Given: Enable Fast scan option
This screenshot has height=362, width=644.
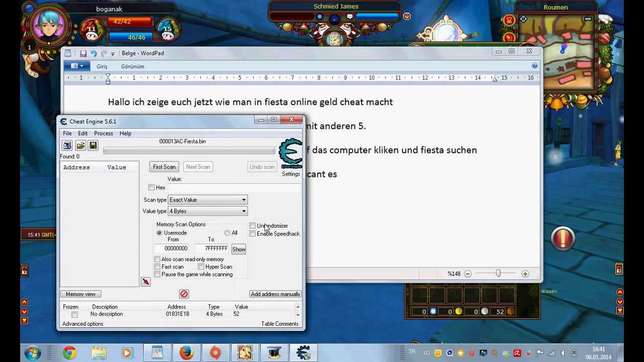Looking at the screenshot, I should pyautogui.click(x=157, y=267).
